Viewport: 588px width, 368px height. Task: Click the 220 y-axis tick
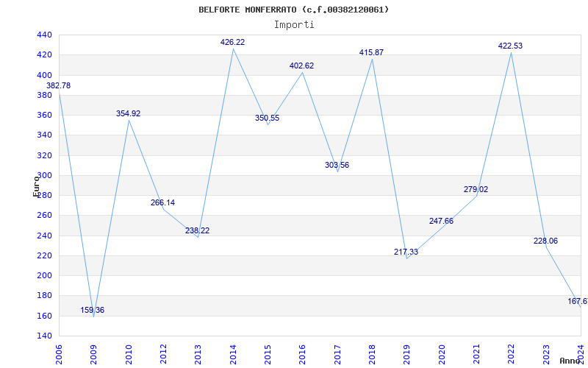pyautogui.click(x=44, y=255)
